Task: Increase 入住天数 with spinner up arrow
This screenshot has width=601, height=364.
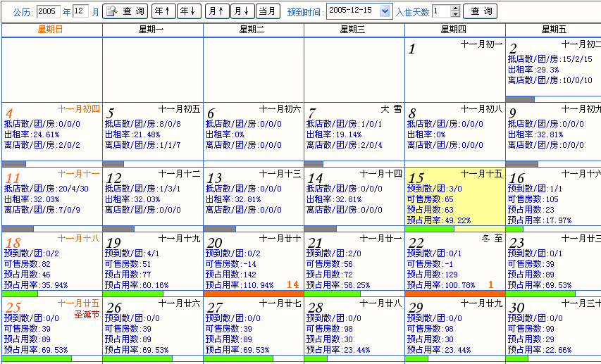Action: click(455, 8)
